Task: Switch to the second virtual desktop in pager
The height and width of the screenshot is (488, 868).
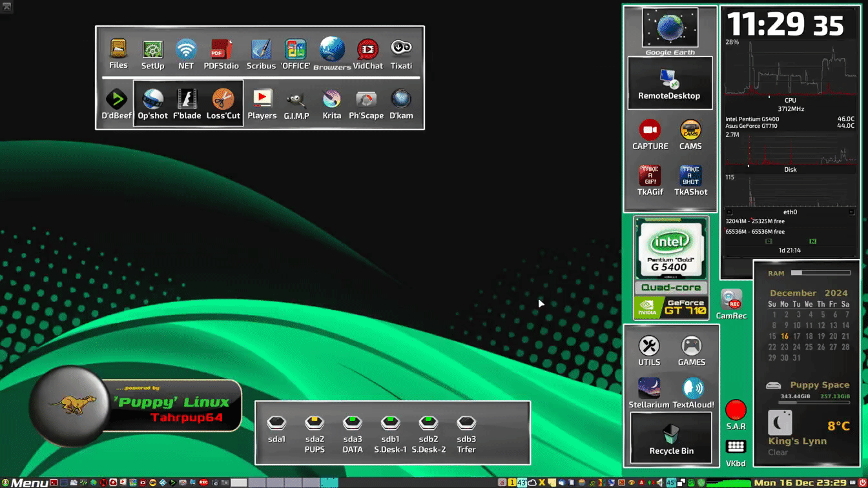Action: pyautogui.click(x=256, y=483)
